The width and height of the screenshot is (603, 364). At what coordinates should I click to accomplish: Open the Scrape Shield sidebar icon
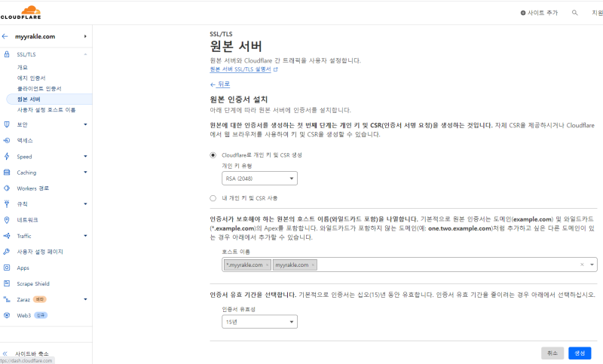coord(6,283)
